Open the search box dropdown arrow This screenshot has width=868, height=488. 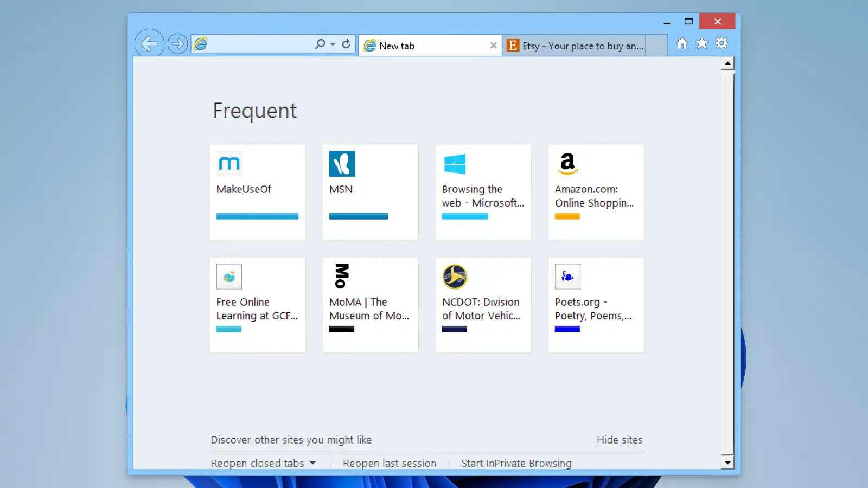[333, 43]
